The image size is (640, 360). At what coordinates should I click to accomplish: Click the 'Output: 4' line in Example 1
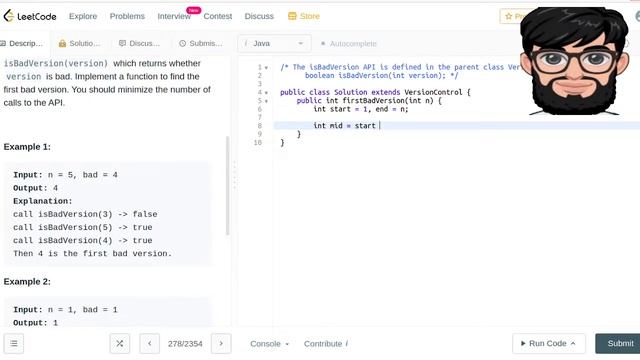pos(36,188)
